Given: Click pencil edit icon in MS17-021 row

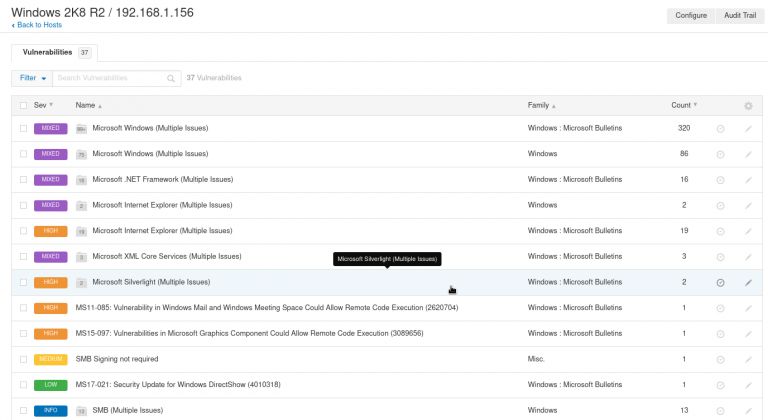Looking at the screenshot, I should pyautogui.click(x=748, y=385).
